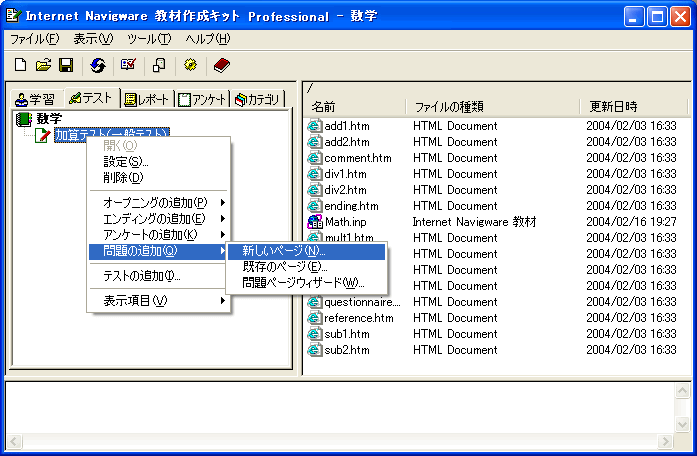Expand 問題の追加(Q) submenu
The height and width of the screenshot is (456, 697).
[x=158, y=251]
